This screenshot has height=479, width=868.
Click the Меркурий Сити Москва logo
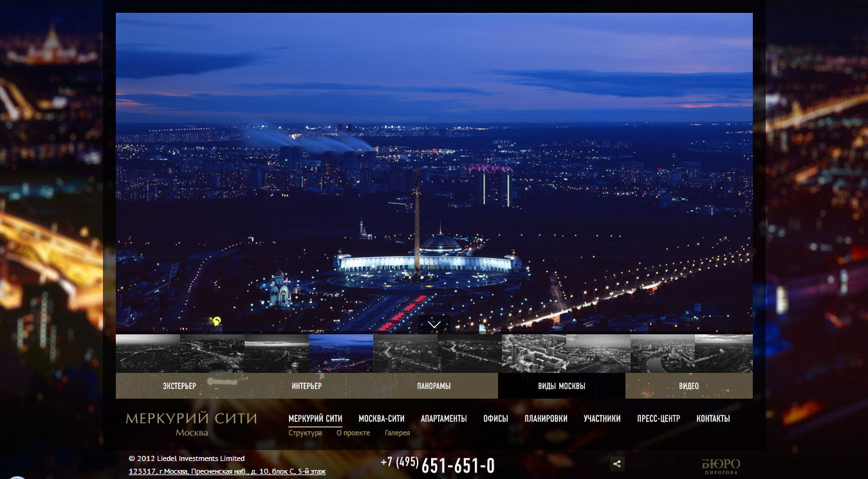[x=191, y=424]
